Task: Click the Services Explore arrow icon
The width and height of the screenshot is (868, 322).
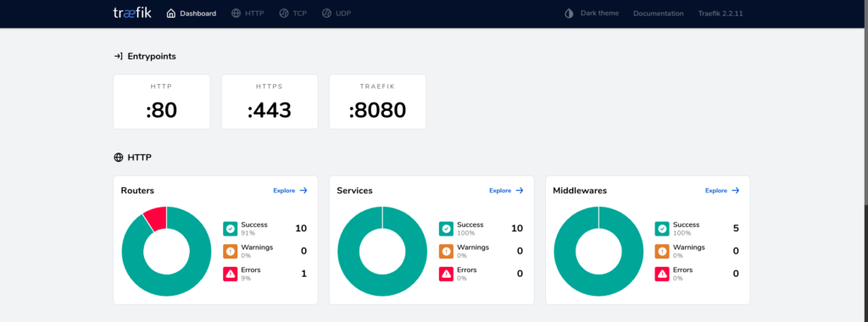Action: (520, 191)
